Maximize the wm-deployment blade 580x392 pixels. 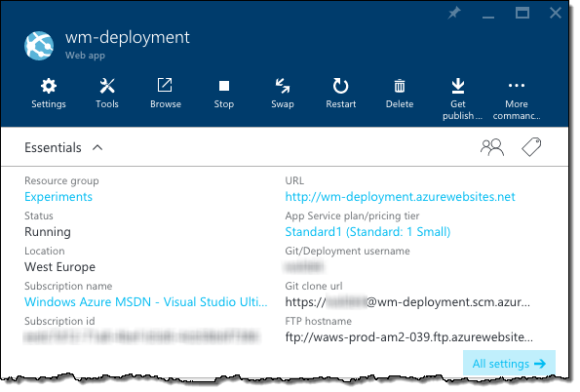click(x=522, y=13)
